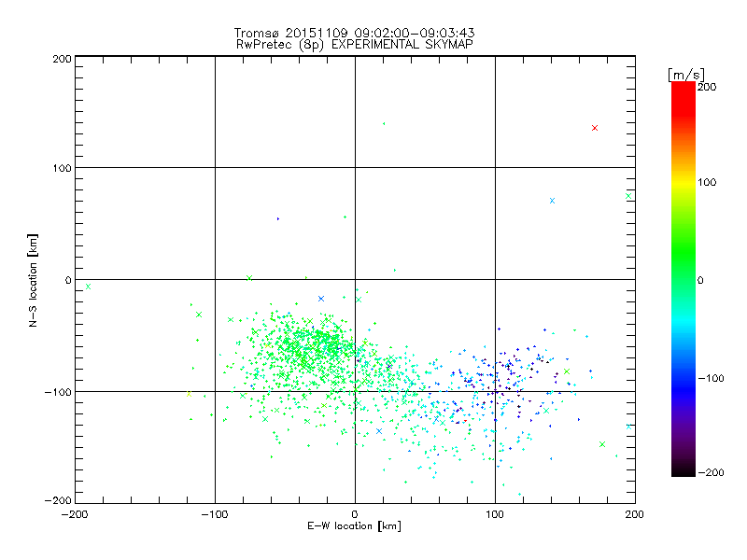Click the '[m/s]' colorbar unit label

click(x=686, y=75)
